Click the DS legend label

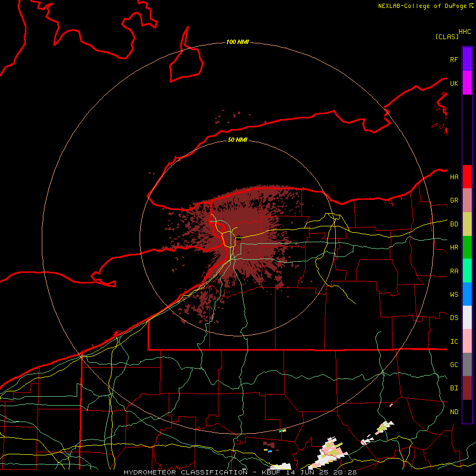pos(454,318)
